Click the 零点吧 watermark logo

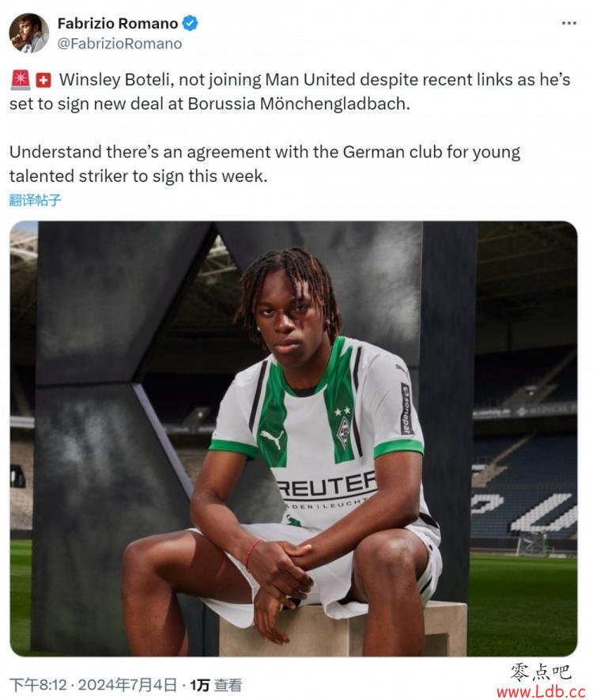click(x=541, y=672)
